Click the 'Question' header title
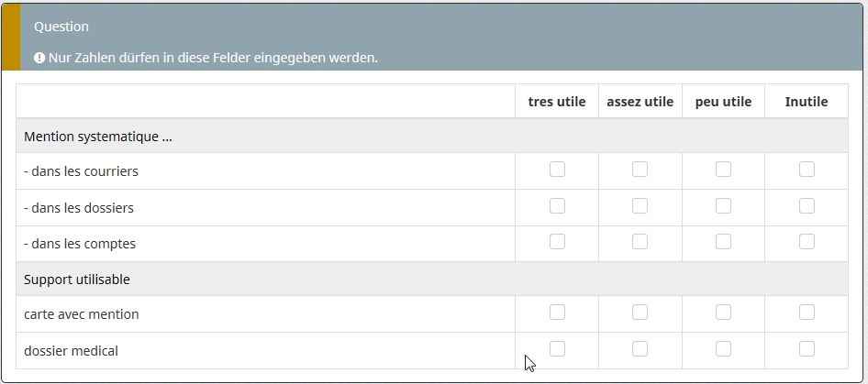868x384 pixels. coord(61,27)
